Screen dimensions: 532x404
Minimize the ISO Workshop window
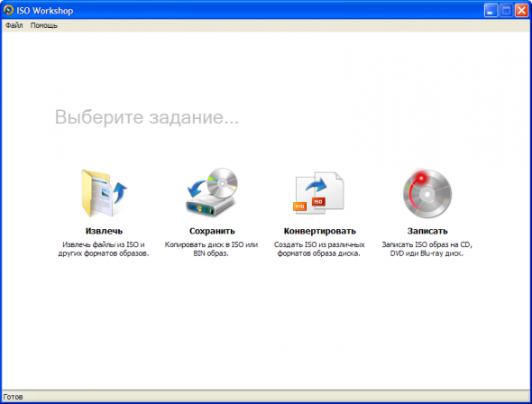491,11
